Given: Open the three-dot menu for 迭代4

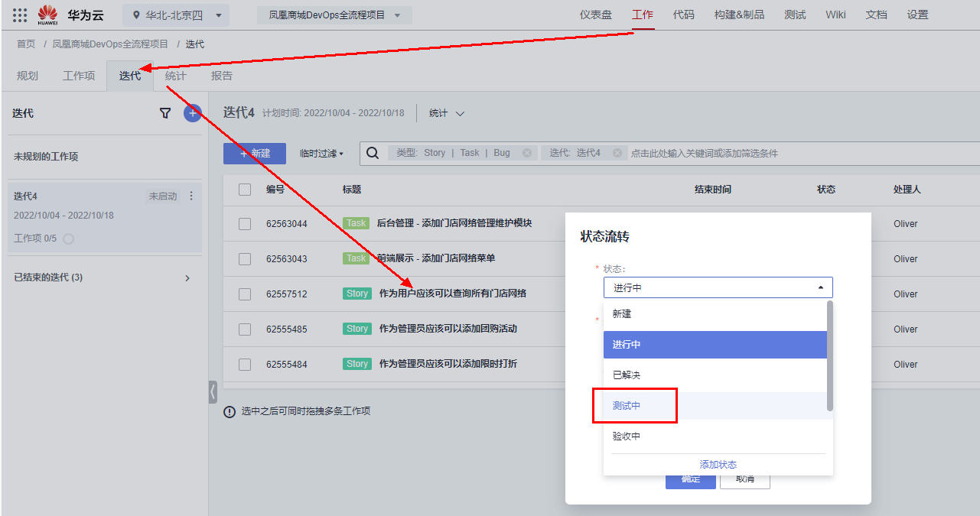Looking at the screenshot, I should tap(191, 196).
